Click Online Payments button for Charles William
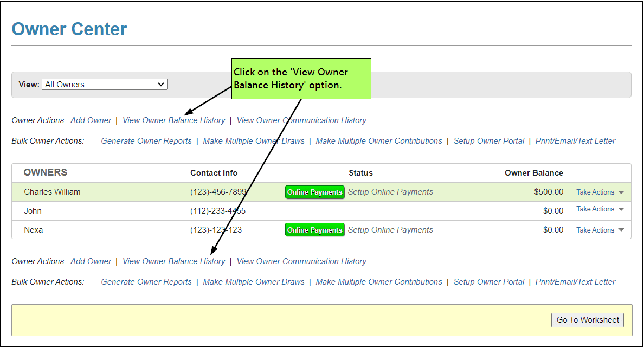Screen dimensions: 644x347 pos(314,192)
